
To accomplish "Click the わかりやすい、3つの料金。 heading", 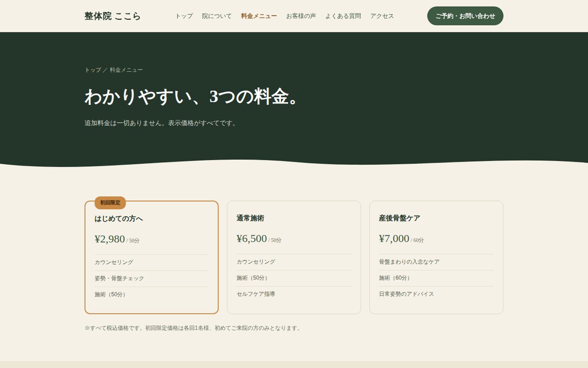I will [194, 96].
